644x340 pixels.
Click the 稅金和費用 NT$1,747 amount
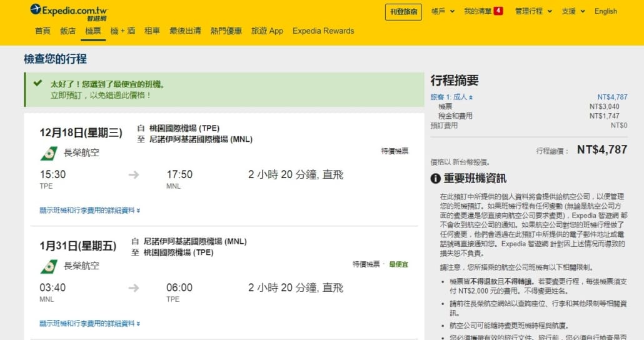(x=604, y=116)
